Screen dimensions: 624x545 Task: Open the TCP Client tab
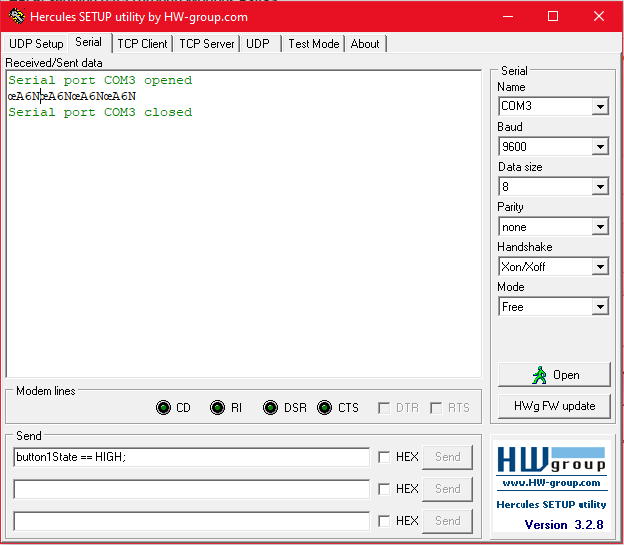coord(142,43)
